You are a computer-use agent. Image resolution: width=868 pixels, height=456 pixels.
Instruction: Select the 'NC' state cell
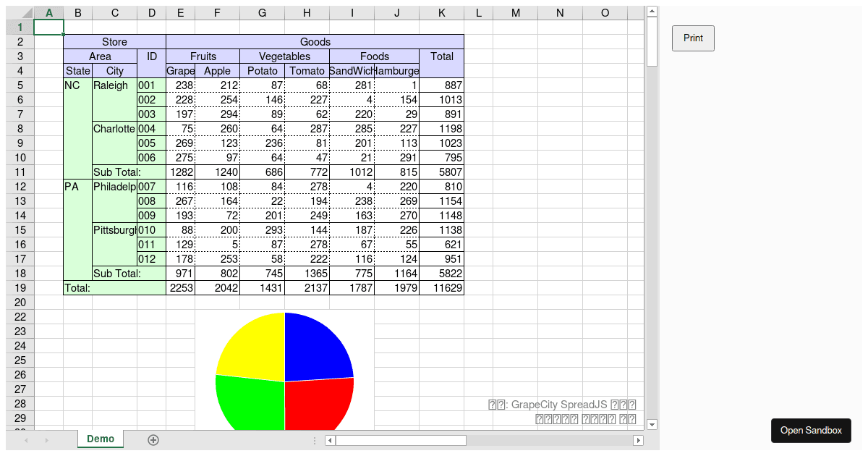click(x=77, y=129)
